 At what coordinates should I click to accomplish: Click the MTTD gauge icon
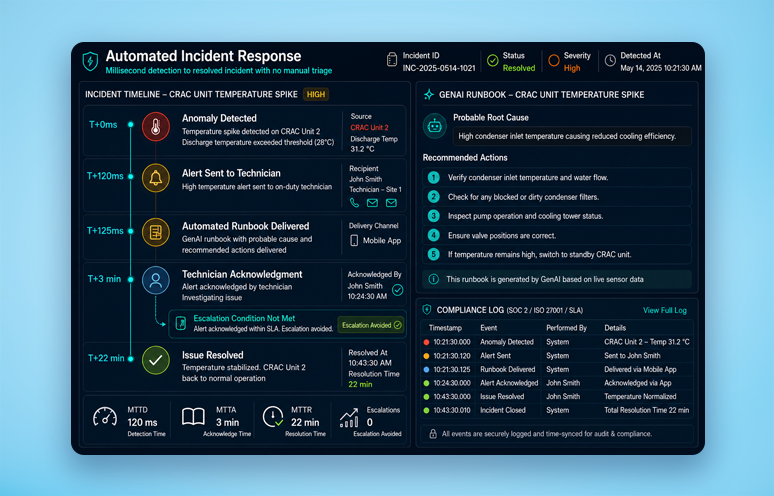105,417
